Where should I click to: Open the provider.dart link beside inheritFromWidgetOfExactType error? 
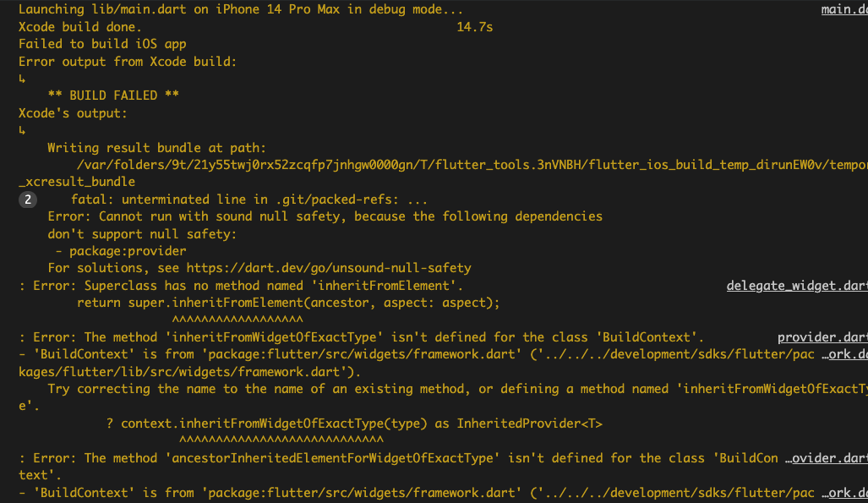[x=822, y=337]
